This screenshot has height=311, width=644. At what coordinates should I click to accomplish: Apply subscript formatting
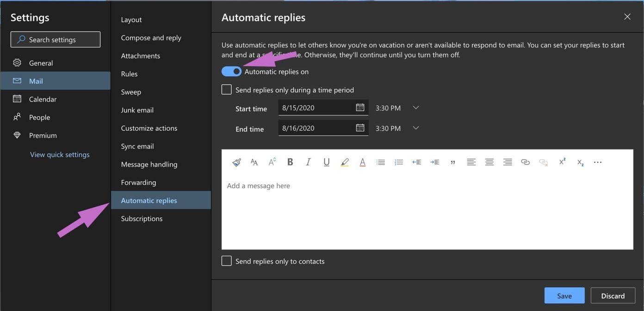[580, 162]
